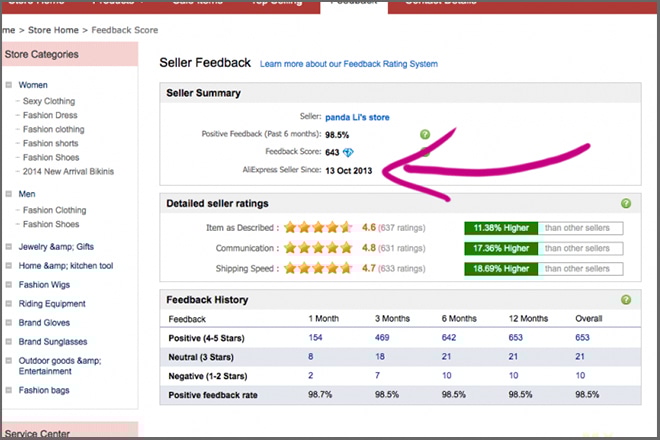This screenshot has width=660, height=440.
Task: Click the 1 Month positive count 154
Action: point(318,337)
